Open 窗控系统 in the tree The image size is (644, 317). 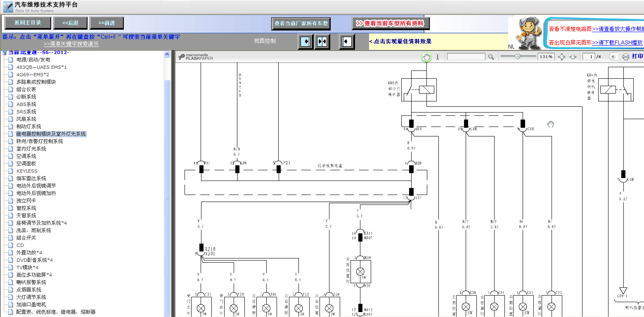pos(26,208)
